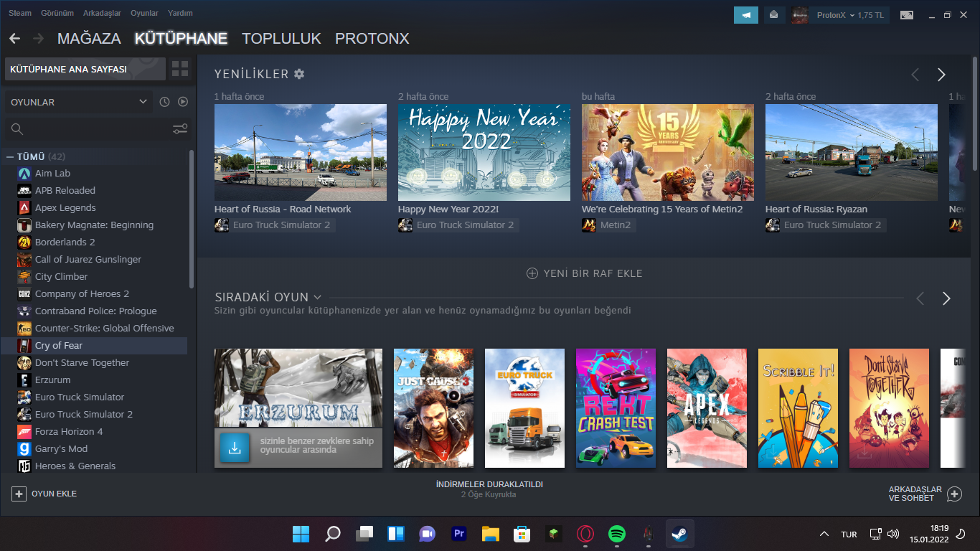This screenshot has height=551, width=980.
Task: Switch to the Topluluk tab
Action: (x=281, y=39)
